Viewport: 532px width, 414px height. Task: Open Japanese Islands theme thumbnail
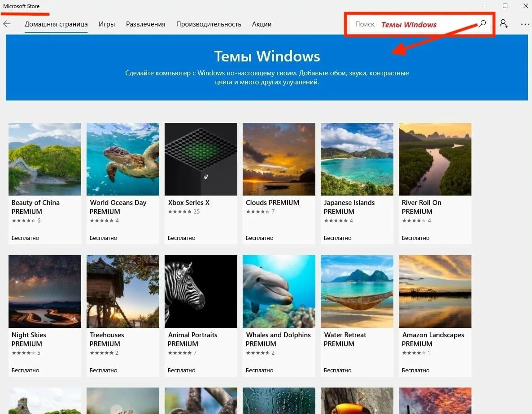coord(357,159)
